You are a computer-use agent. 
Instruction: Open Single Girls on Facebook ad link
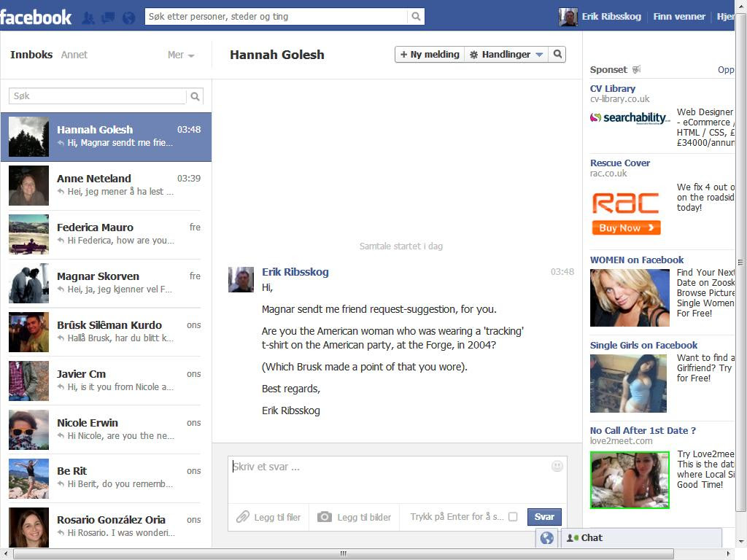[x=643, y=345]
